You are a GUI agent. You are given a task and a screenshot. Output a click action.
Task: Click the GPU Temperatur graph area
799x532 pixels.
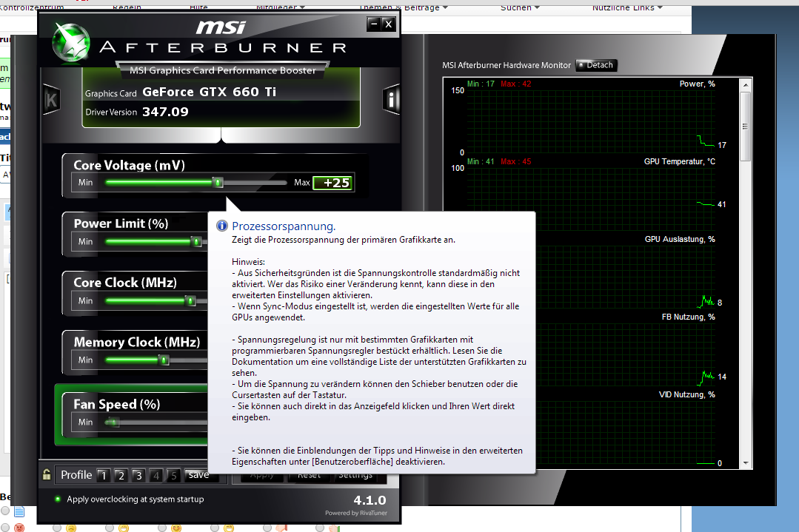click(591, 199)
